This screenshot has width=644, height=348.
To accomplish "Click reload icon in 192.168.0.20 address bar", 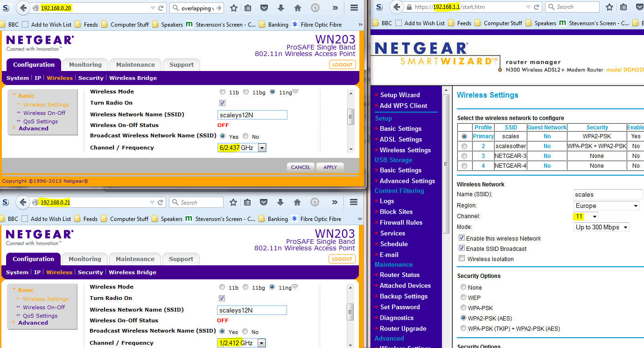I will (x=161, y=8).
